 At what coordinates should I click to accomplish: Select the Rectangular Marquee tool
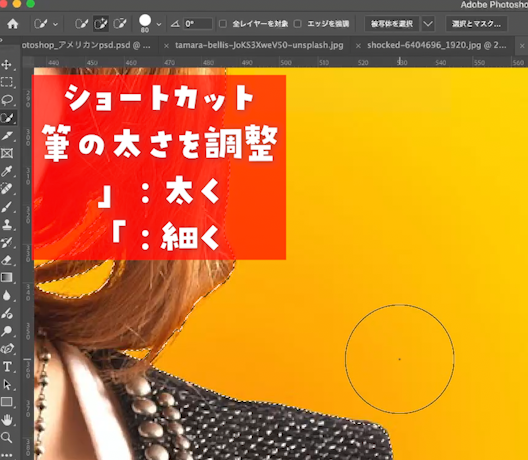pyautogui.click(x=7, y=82)
